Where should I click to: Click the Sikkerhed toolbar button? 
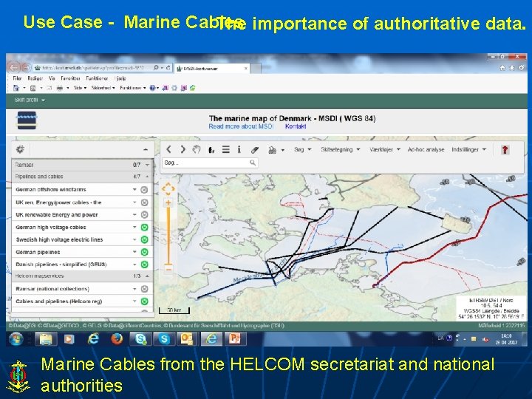pyautogui.click(x=103, y=88)
